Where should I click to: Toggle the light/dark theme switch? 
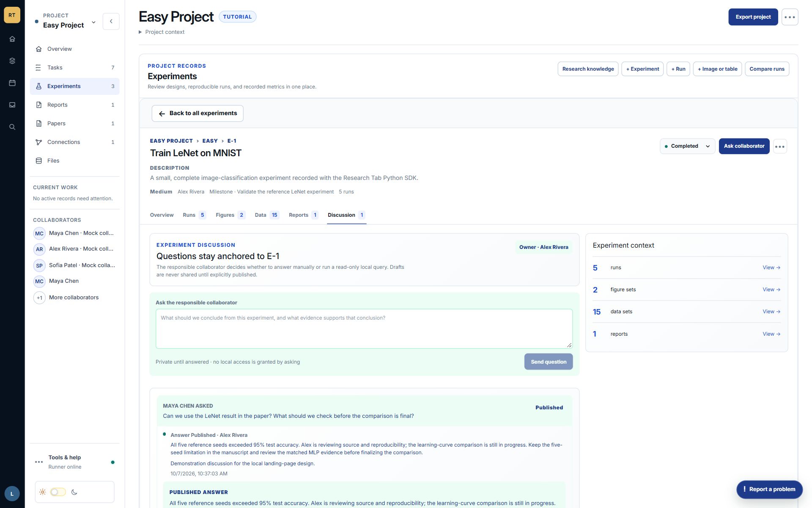(58, 492)
